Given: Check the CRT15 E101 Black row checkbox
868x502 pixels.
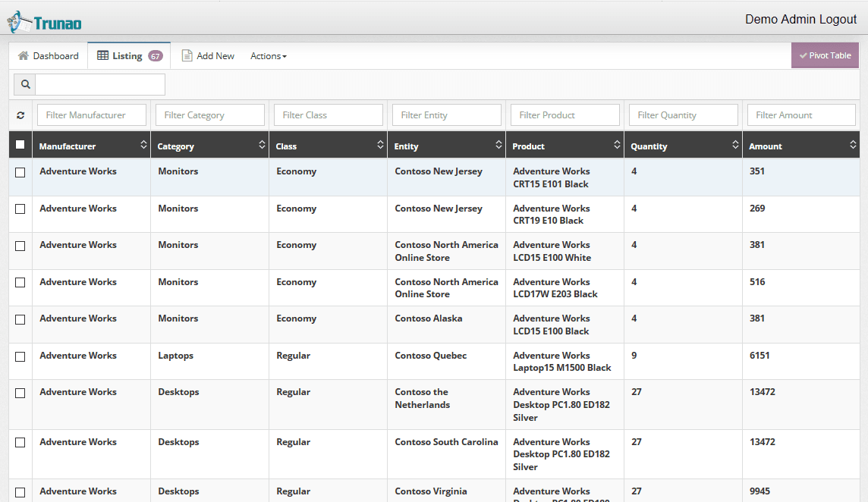Looking at the screenshot, I should (20, 172).
